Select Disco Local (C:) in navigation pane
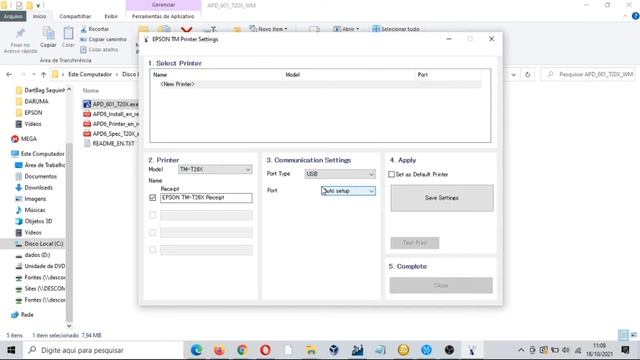640x360 pixels. [x=39, y=244]
